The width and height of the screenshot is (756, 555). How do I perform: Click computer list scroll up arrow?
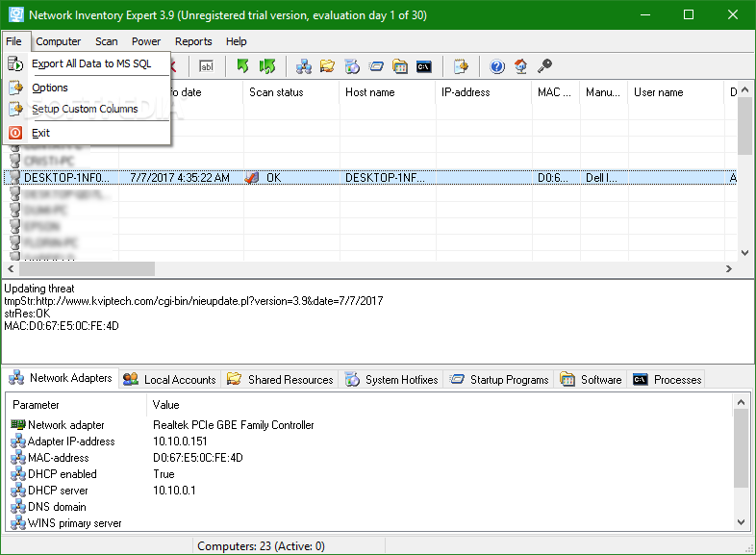pyautogui.click(x=744, y=89)
